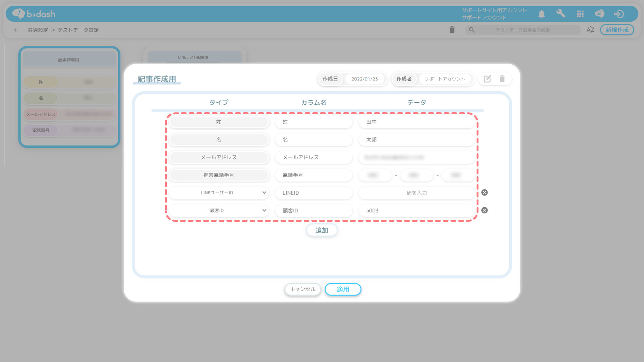Click the 共通設定 breadcrumb link
Viewport: 644px width, 362px height.
38,30
